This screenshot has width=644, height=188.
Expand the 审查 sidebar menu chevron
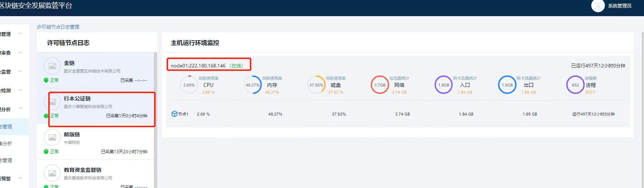(x=20, y=52)
